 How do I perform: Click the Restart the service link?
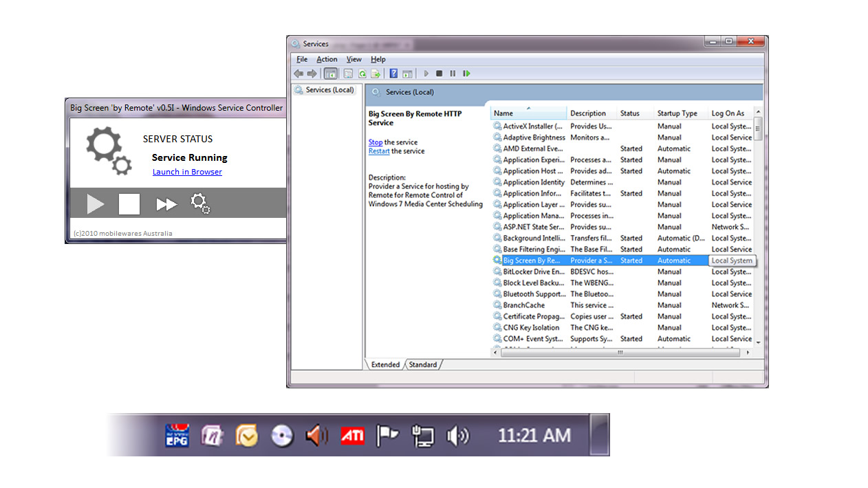point(379,151)
